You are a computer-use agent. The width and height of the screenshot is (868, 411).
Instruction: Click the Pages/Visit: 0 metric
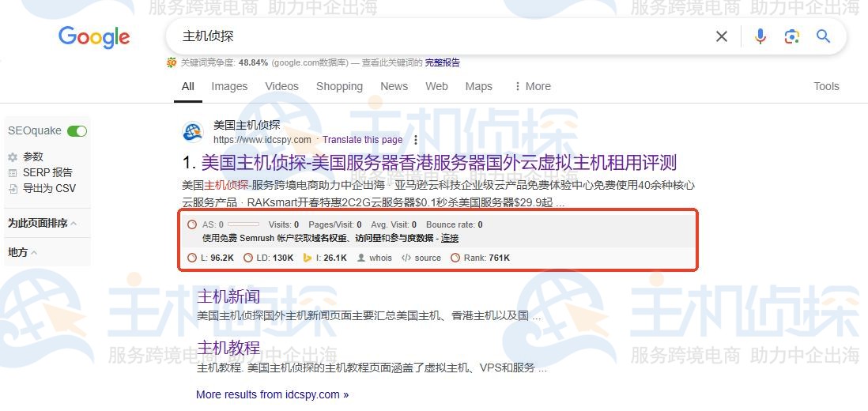(x=335, y=224)
